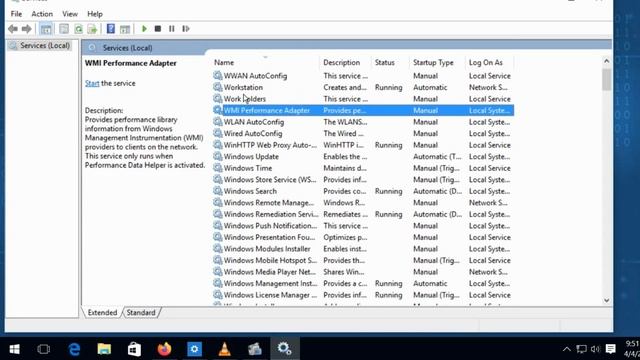Select the WMI Performance Adapter service row
The image size is (640, 360).
[x=362, y=111]
